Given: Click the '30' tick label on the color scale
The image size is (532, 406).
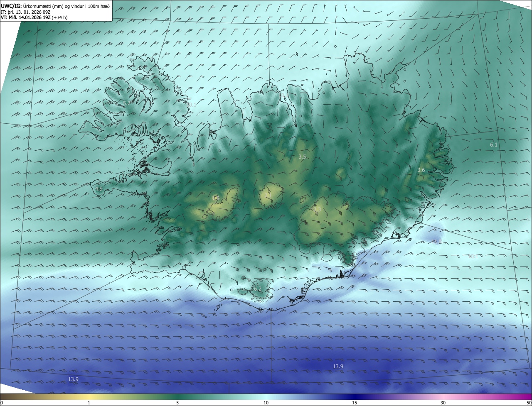Looking at the screenshot, I should click(443, 403).
